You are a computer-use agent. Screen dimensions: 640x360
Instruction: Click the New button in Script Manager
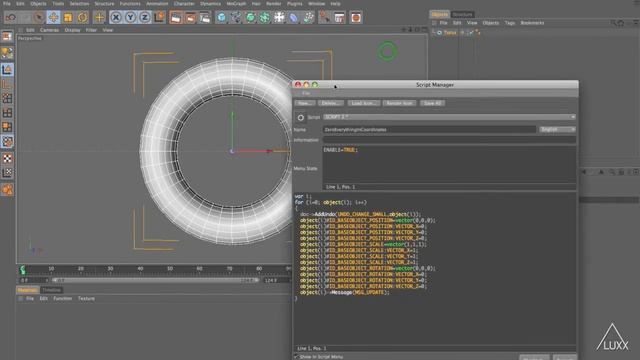304,103
